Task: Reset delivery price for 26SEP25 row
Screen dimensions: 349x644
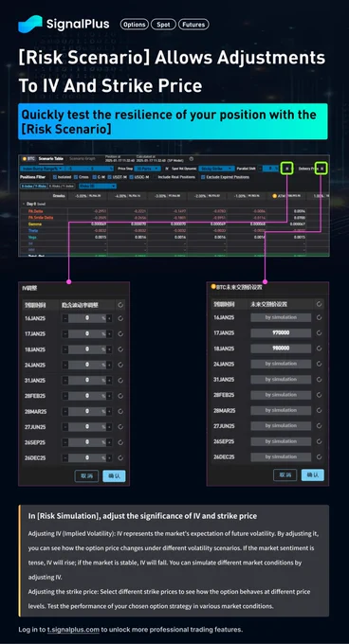Action: click(x=320, y=441)
